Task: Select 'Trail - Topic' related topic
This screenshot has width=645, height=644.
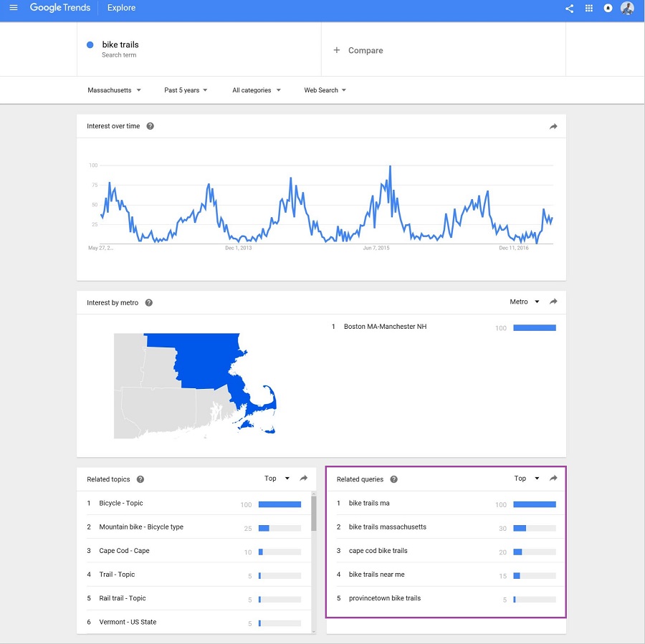Action: [x=193, y=575]
